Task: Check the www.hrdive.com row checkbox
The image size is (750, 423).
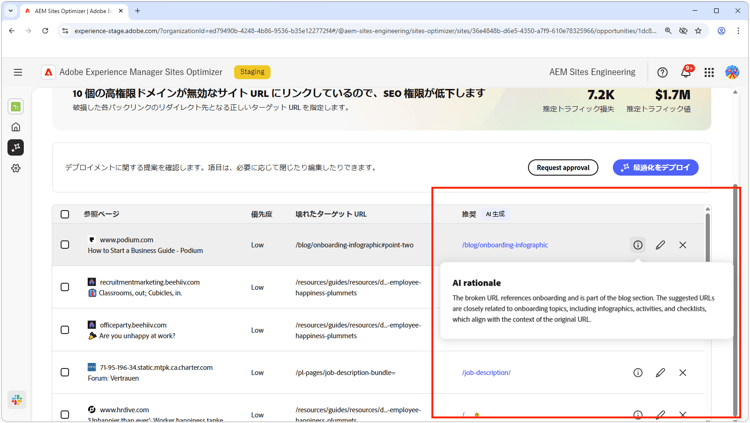Action: [x=65, y=414]
